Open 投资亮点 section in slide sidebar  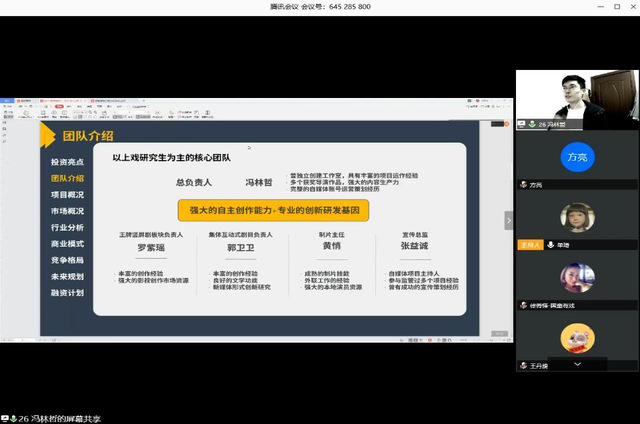coord(67,162)
